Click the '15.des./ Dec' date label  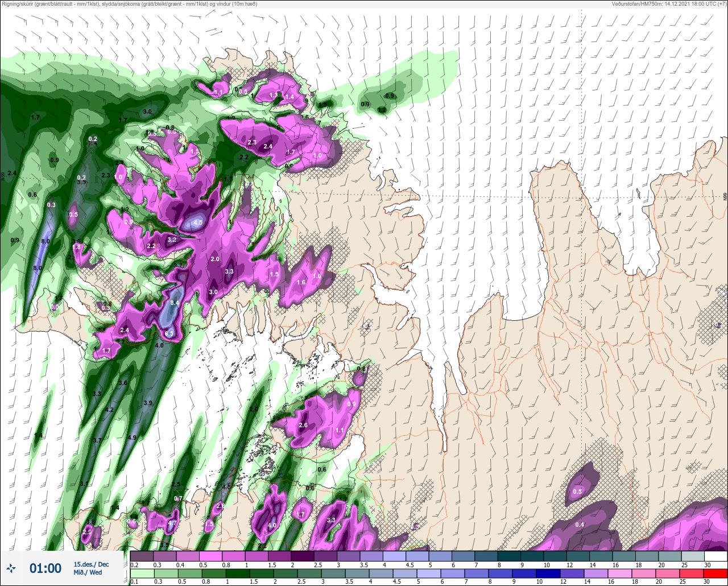[91, 564]
